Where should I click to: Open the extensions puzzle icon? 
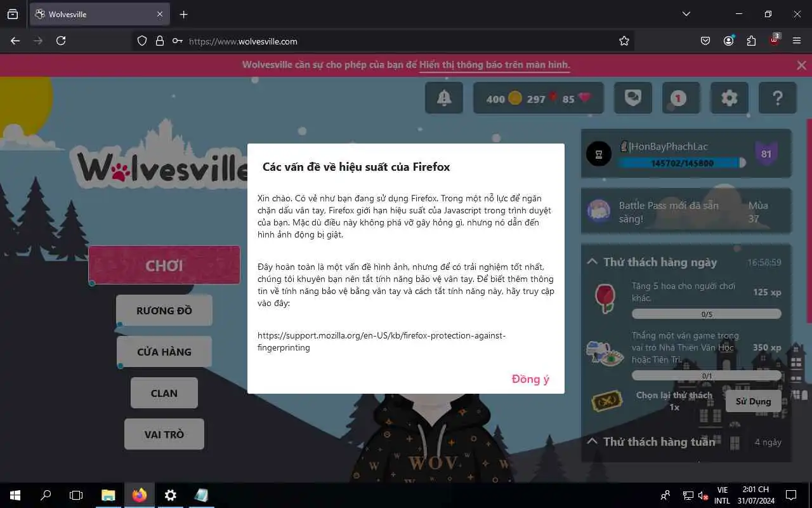point(751,41)
